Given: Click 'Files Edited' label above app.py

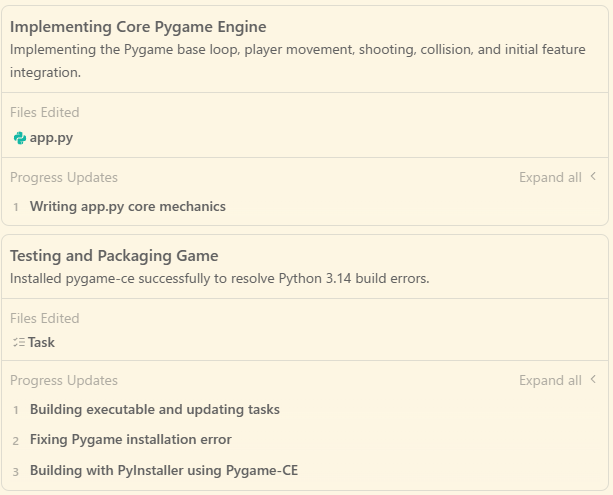Looking at the screenshot, I should click(45, 112).
